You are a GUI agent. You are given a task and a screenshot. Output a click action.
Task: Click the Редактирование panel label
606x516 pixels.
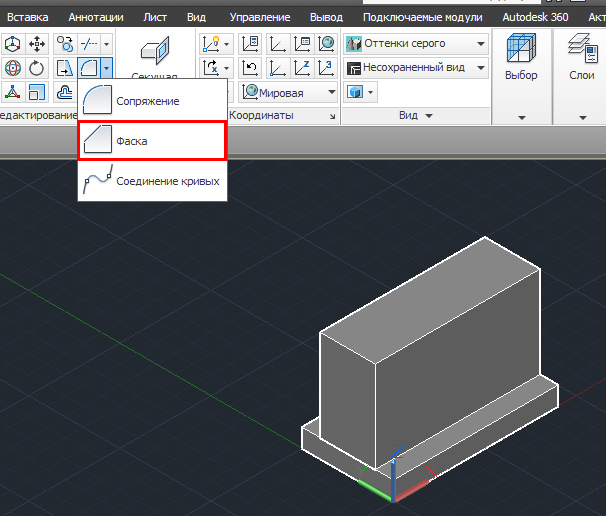pyautogui.click(x=39, y=116)
